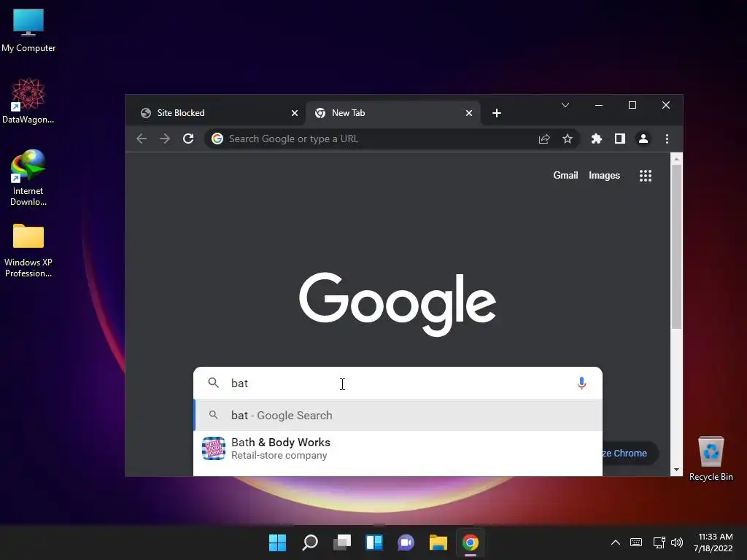This screenshot has width=747, height=560.
Task: Open taskbar Search
Action: click(x=309, y=542)
